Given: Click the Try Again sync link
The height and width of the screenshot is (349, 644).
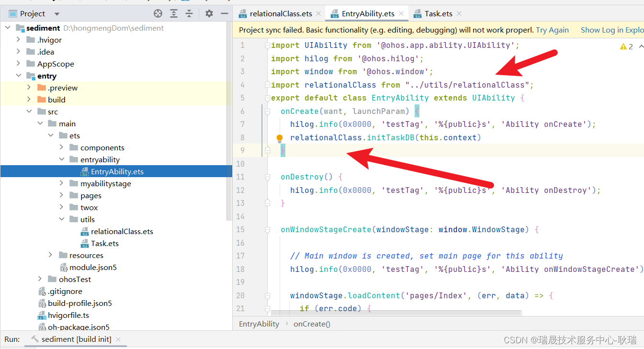Looking at the screenshot, I should [x=553, y=30].
